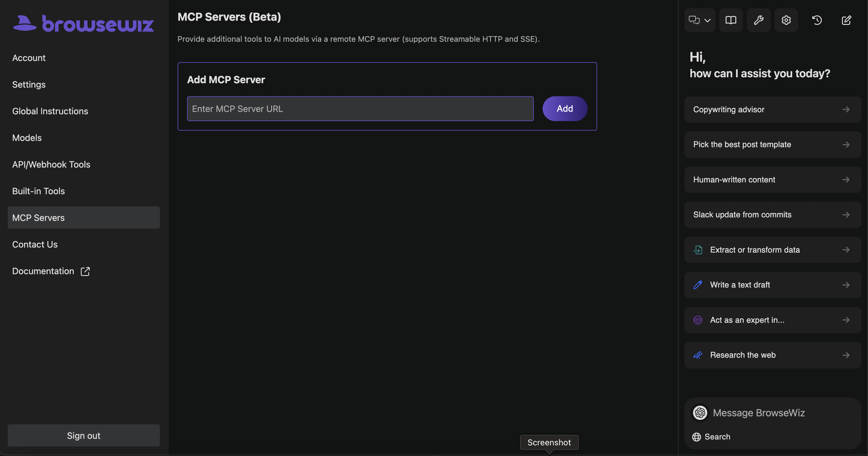Sign out of the account

pos(83,436)
